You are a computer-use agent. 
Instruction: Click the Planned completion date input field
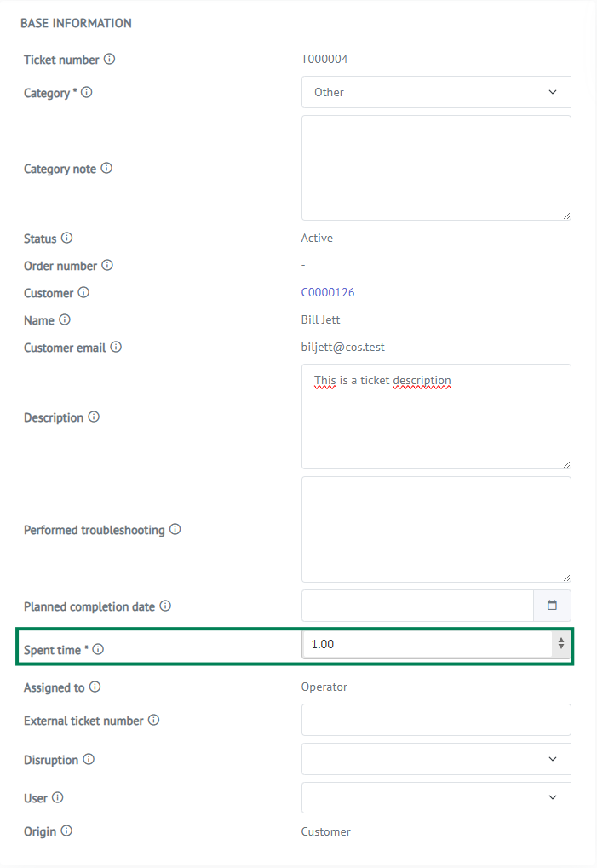click(418, 605)
